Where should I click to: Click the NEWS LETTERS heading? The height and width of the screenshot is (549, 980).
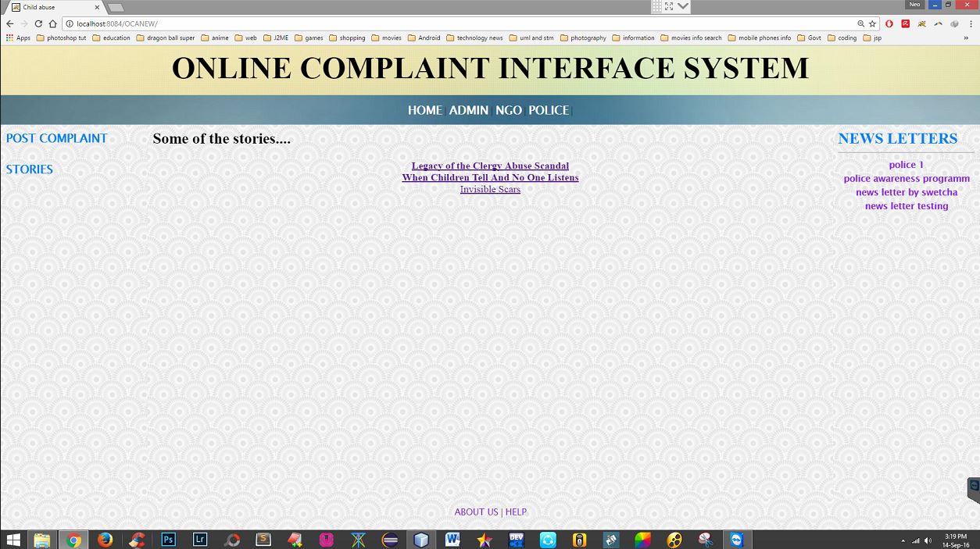pyautogui.click(x=898, y=138)
